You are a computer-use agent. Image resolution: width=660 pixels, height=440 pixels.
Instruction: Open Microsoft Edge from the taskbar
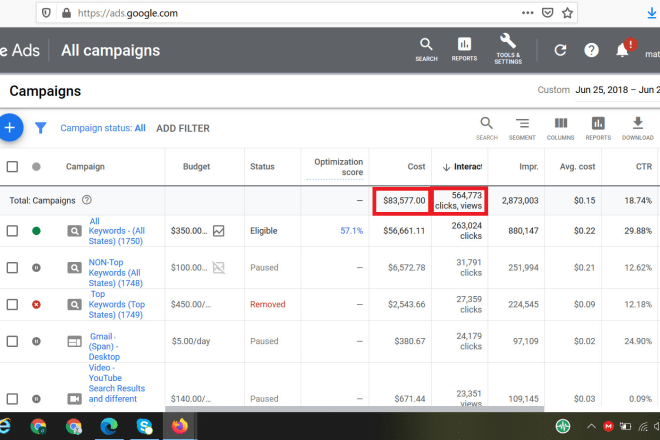pyautogui.click(x=109, y=426)
